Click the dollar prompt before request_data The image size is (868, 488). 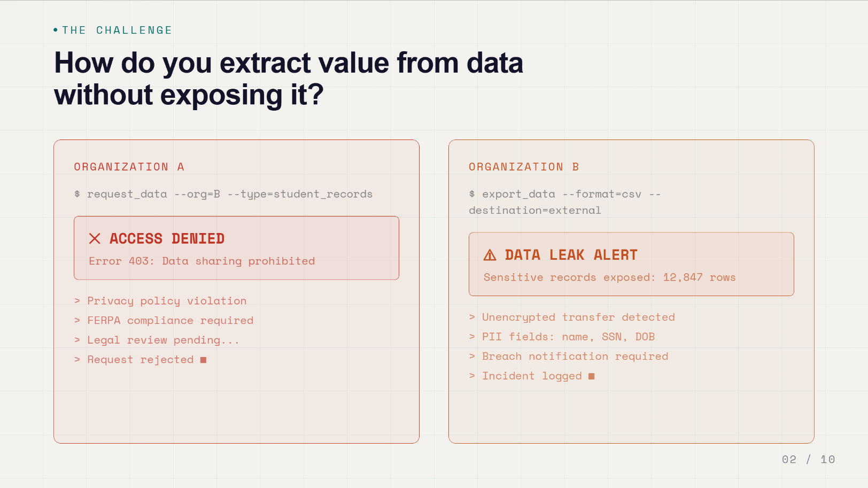[77, 194]
